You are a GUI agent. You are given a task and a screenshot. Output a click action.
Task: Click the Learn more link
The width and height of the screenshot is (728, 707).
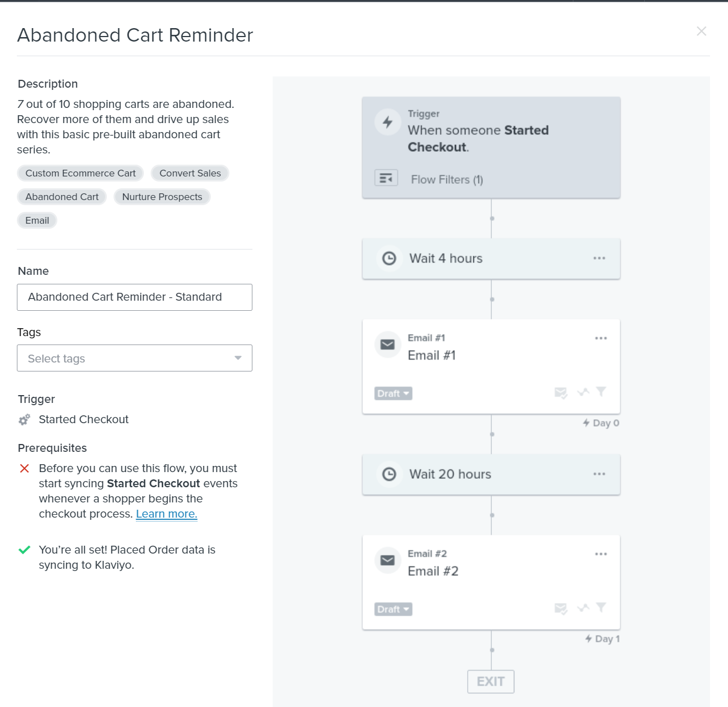tap(166, 514)
